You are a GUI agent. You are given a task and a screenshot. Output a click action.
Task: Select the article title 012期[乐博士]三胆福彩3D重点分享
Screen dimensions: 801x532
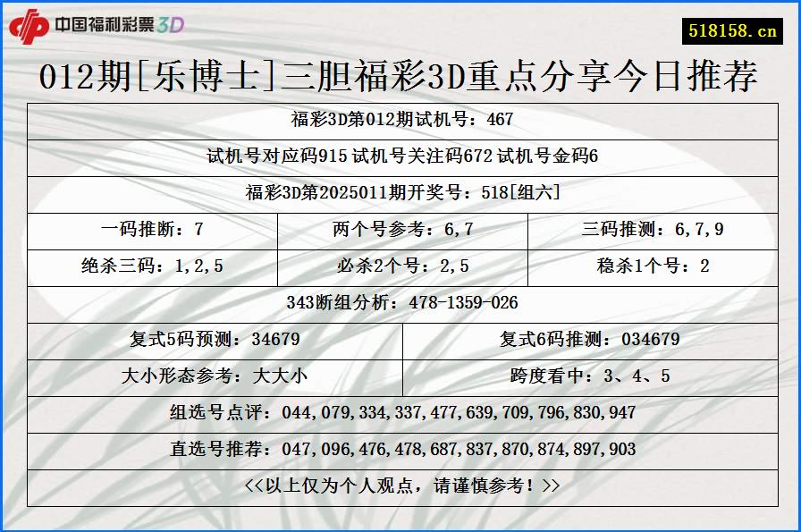pyautogui.click(x=400, y=76)
